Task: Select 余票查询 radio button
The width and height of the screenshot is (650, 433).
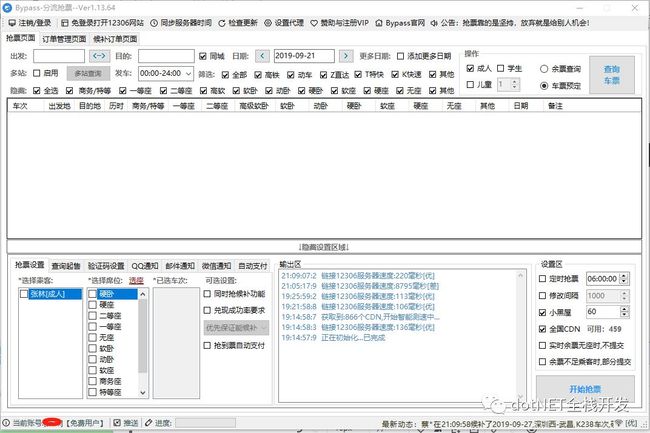Action: pyautogui.click(x=544, y=69)
